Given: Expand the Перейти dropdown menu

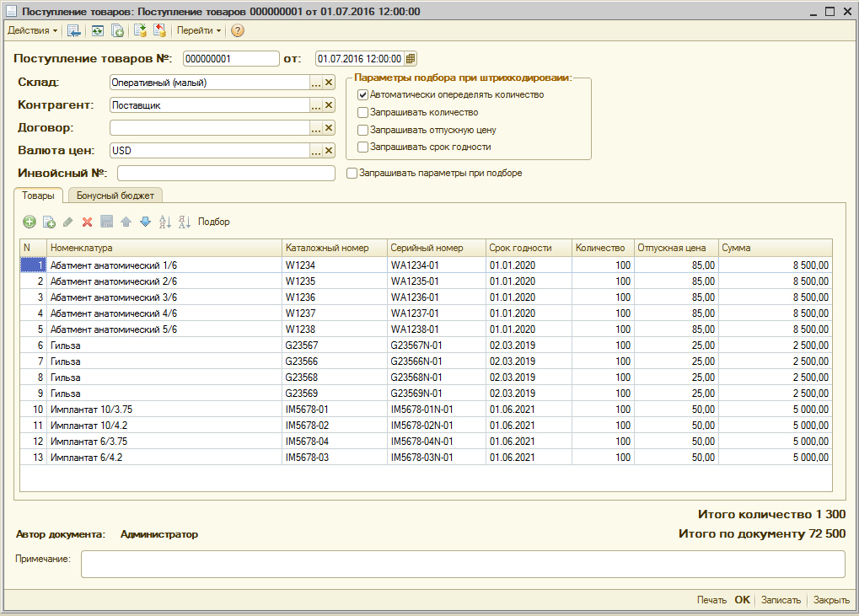Looking at the screenshot, I should click(199, 30).
